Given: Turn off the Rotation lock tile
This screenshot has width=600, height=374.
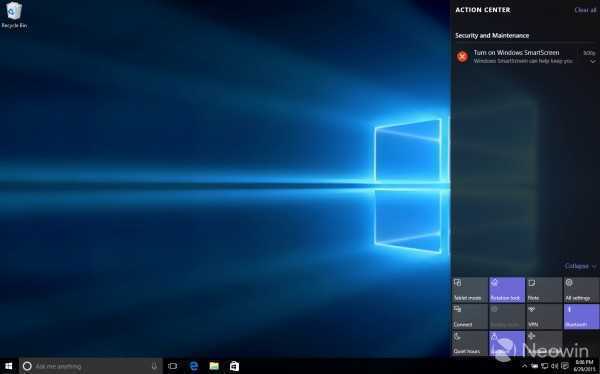Looking at the screenshot, I should click(x=507, y=290).
